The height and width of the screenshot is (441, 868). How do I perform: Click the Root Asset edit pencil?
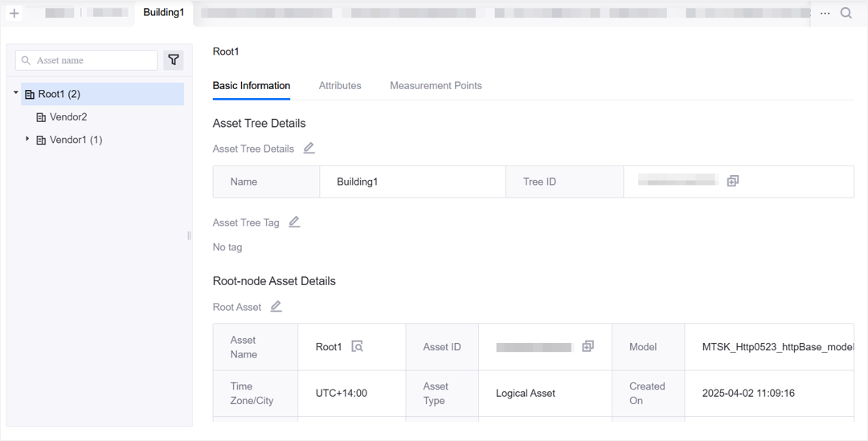click(276, 307)
